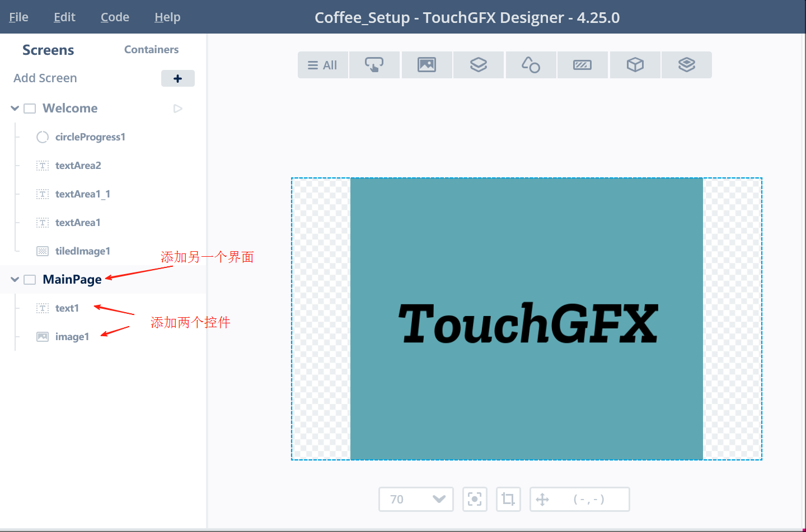Open the Buttons widget category
This screenshot has width=806, height=532.
click(374, 65)
